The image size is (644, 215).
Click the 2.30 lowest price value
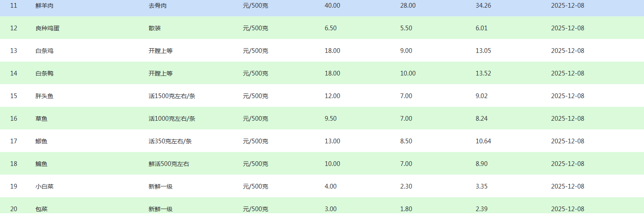(406, 186)
